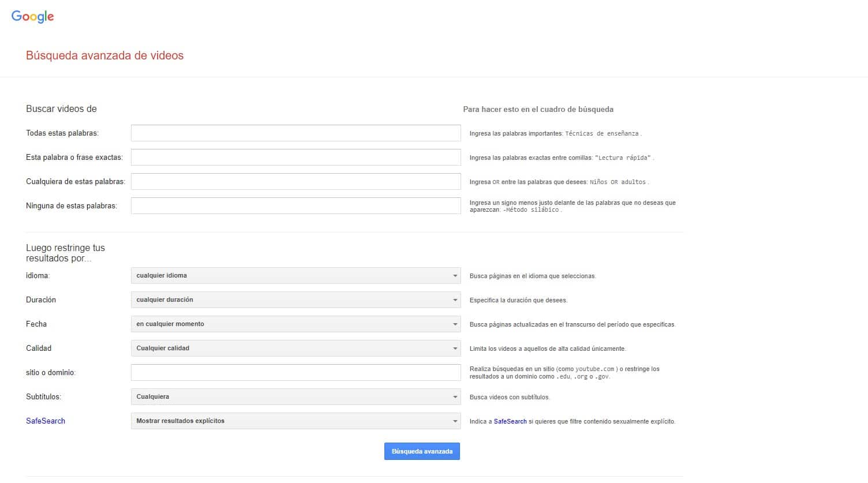868x483 pixels.
Task: Click the 'Búsqueda avanzada' button
Action: 422,451
